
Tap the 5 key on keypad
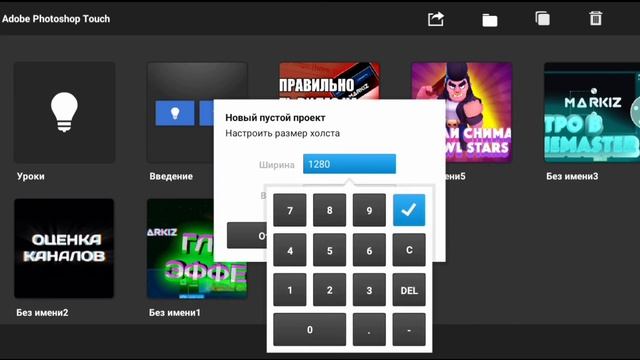click(329, 250)
